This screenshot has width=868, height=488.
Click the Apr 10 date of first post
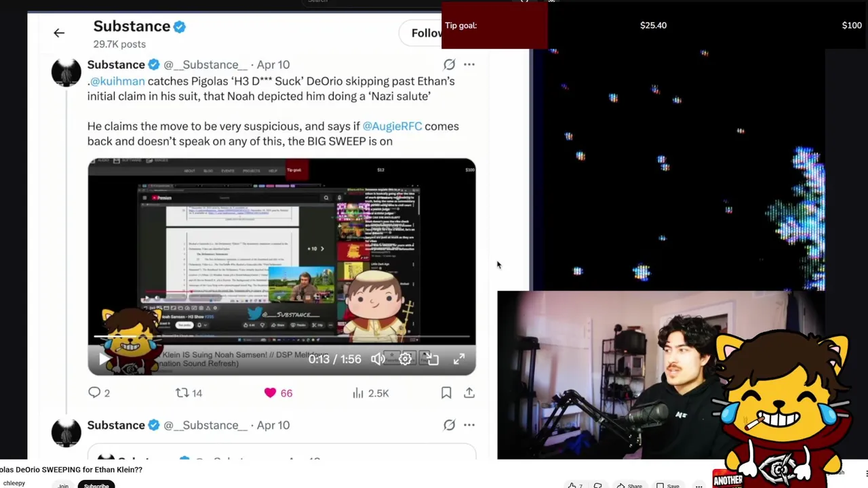pos(273,64)
